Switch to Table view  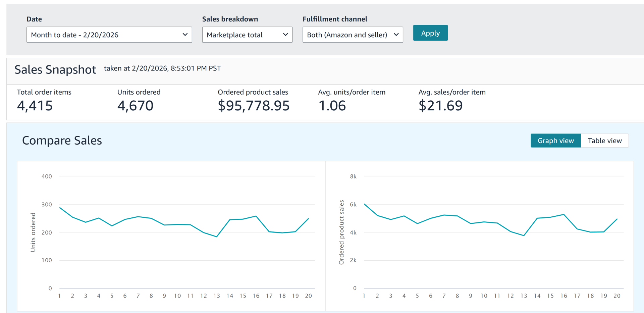604,141
